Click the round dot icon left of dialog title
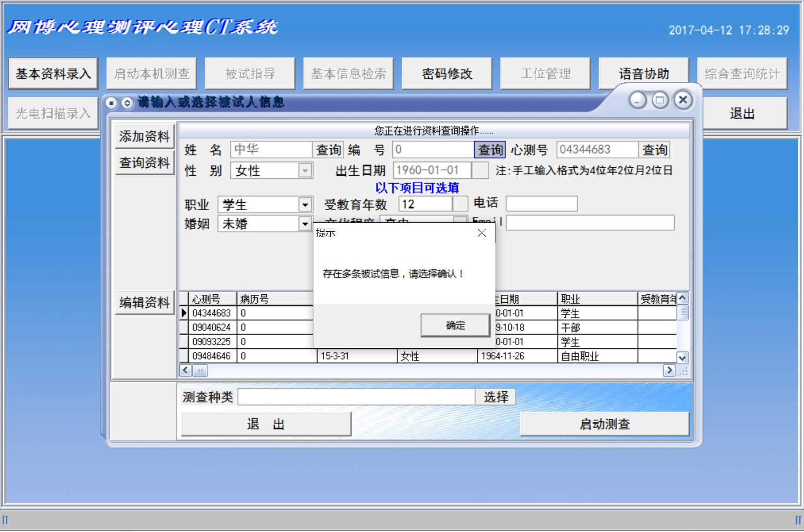 point(111,103)
